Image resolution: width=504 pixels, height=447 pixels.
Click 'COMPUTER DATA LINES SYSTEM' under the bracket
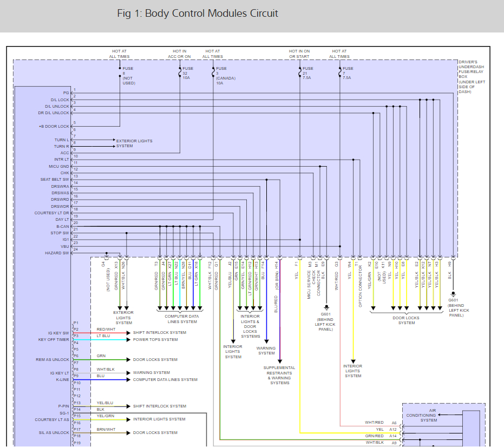(x=181, y=319)
